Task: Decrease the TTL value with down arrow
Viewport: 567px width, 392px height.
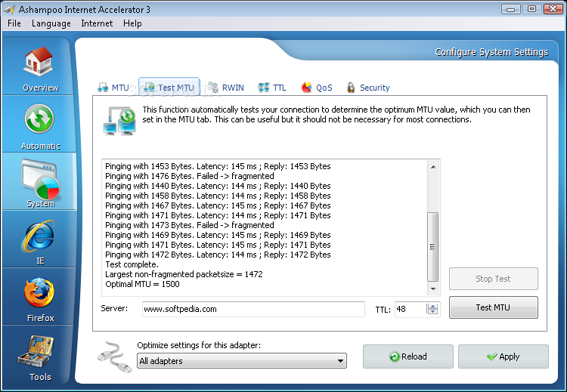Action: click(x=432, y=313)
